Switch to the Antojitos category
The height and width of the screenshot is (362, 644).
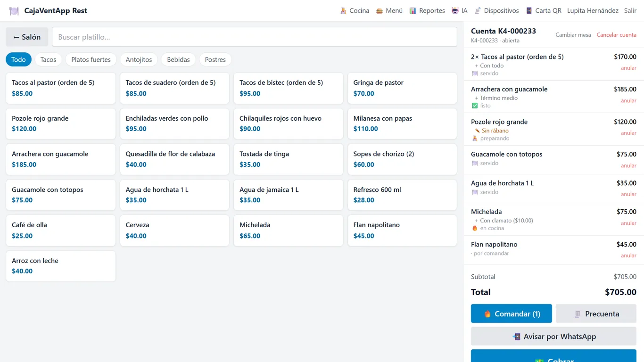point(139,59)
